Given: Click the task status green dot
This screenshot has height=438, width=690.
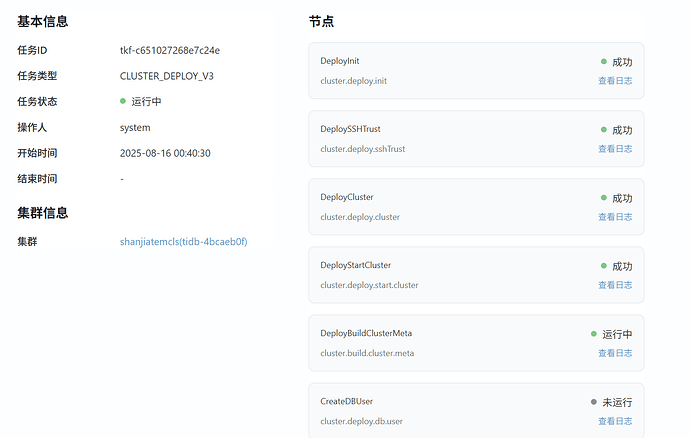Looking at the screenshot, I should click(123, 101).
